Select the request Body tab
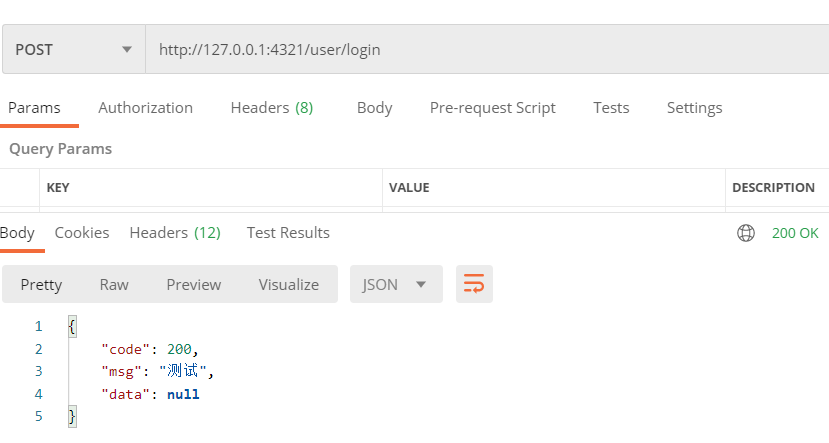 point(374,108)
